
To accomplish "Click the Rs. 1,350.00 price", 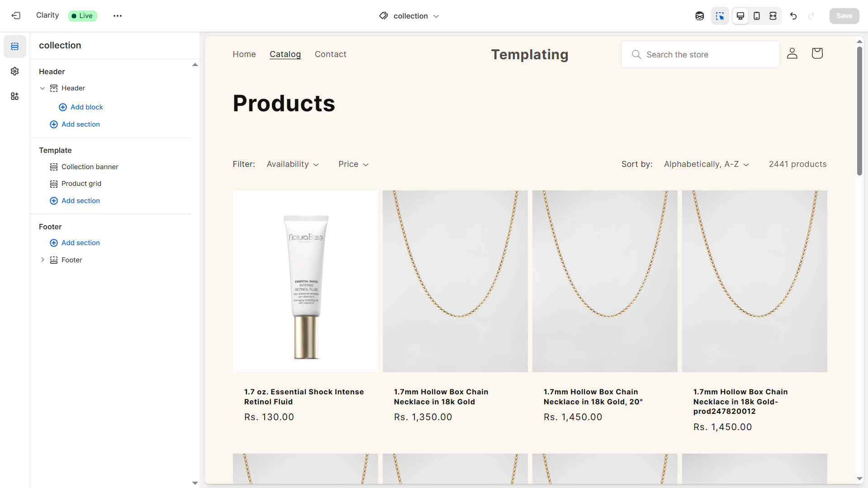I will [423, 417].
